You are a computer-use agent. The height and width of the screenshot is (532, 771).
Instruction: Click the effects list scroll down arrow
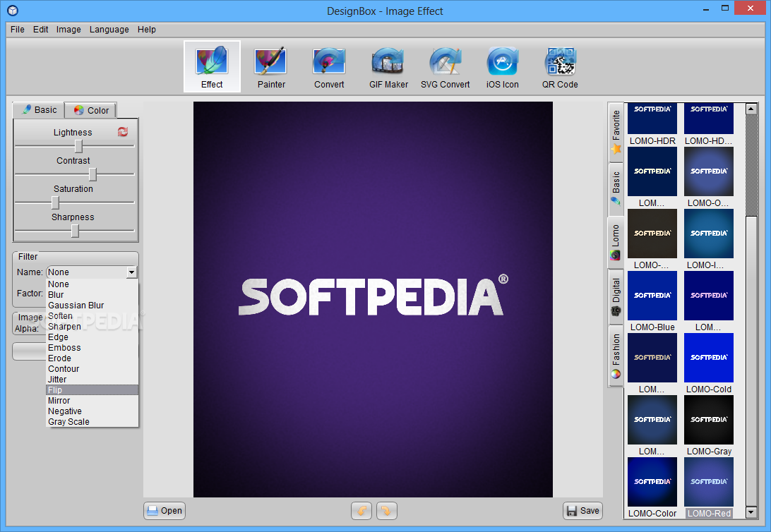(x=751, y=512)
